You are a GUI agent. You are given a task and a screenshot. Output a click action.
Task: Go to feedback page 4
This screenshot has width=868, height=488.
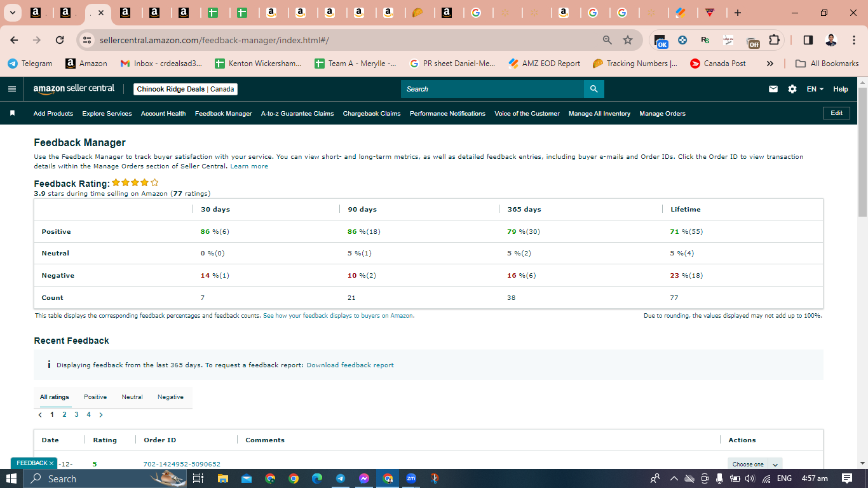click(88, 415)
